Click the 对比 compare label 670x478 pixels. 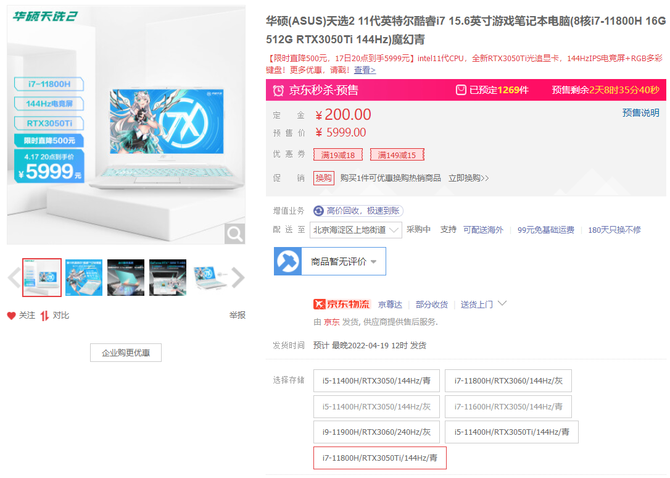[61, 315]
